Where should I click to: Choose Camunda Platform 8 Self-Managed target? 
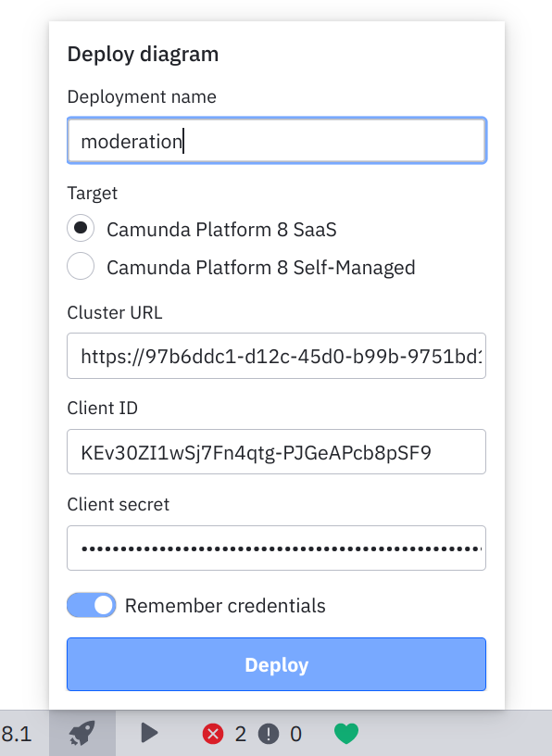(81, 266)
